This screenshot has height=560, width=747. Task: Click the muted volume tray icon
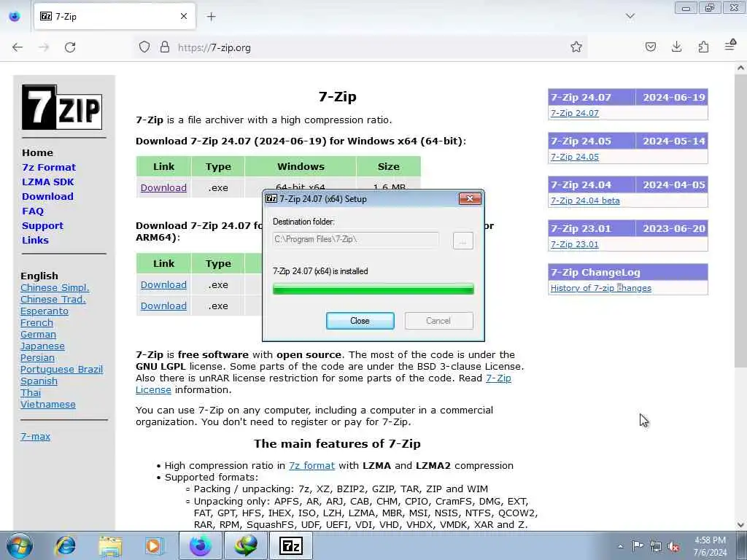(x=673, y=546)
